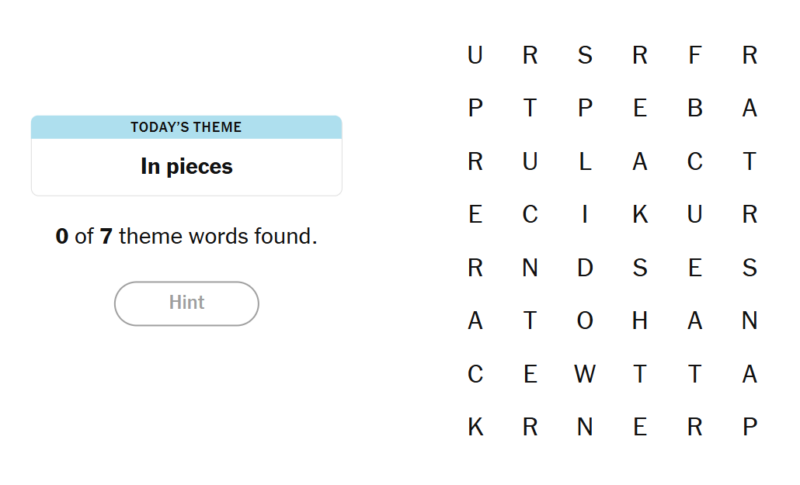Select the P in the bottom-right corner
The height and width of the screenshot is (485, 800).
click(x=750, y=427)
